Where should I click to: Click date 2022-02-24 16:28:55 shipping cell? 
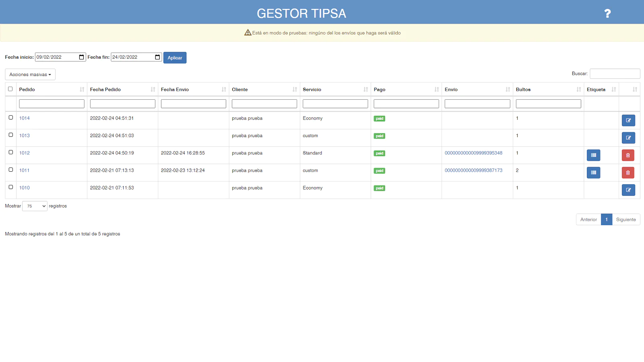click(183, 153)
